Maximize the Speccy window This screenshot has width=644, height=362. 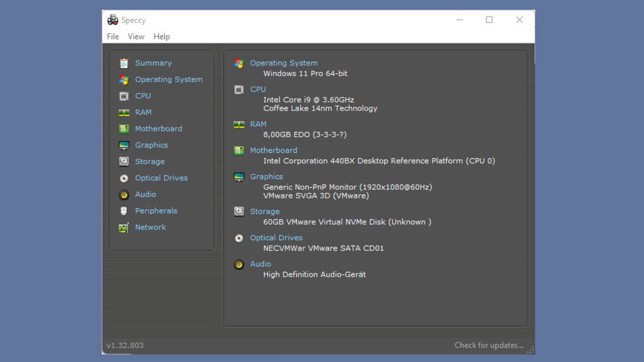489,20
